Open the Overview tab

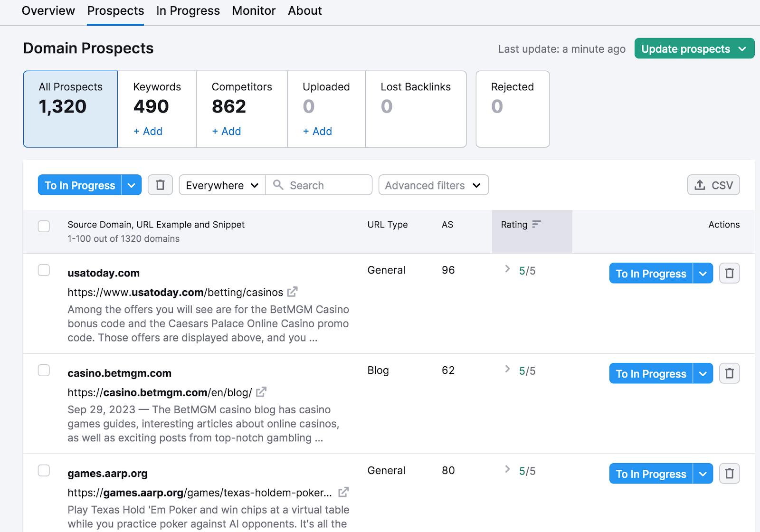point(48,10)
